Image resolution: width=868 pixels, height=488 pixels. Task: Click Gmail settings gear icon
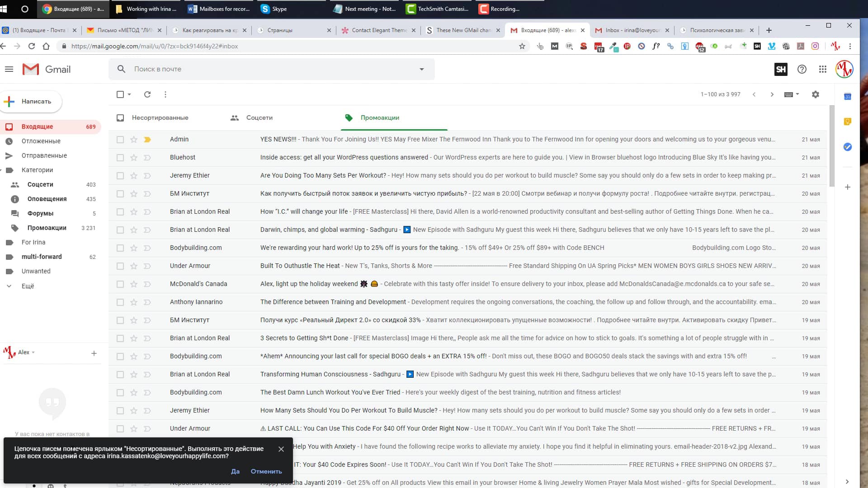[x=816, y=94]
